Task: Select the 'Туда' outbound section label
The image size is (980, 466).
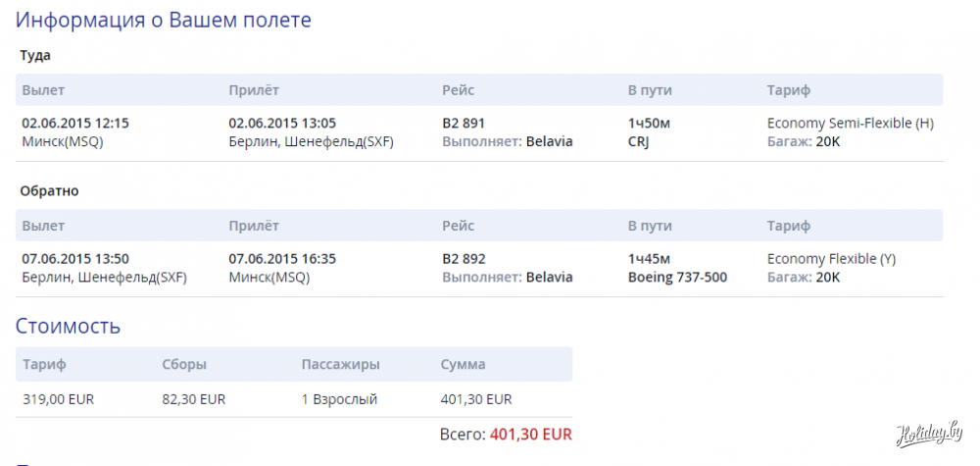Action: point(35,56)
